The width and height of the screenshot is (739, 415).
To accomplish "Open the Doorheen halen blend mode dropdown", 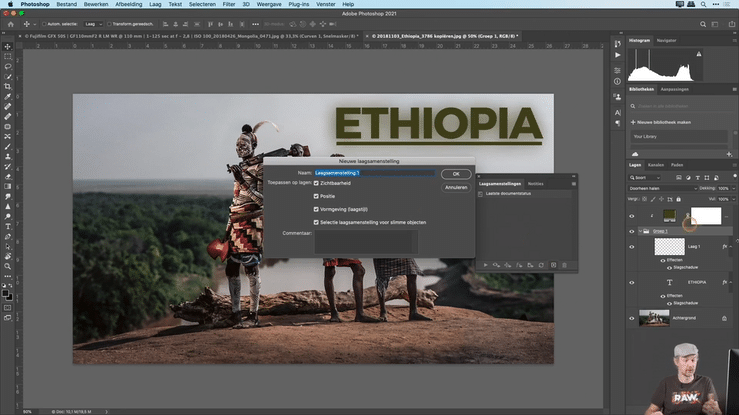I will click(663, 188).
